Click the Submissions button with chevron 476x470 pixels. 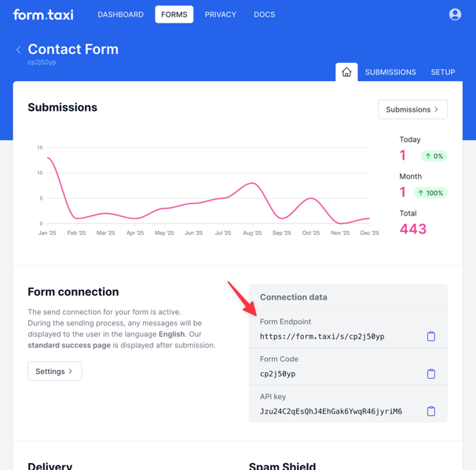[412, 109]
